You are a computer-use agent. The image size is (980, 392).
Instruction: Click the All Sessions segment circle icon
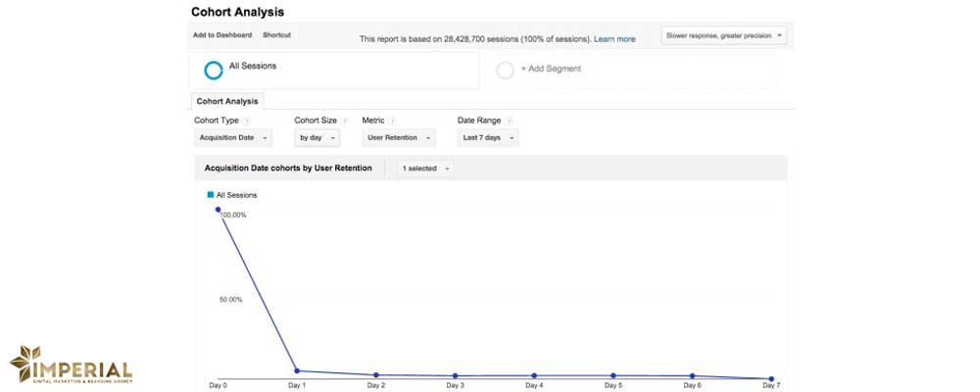[x=214, y=71]
